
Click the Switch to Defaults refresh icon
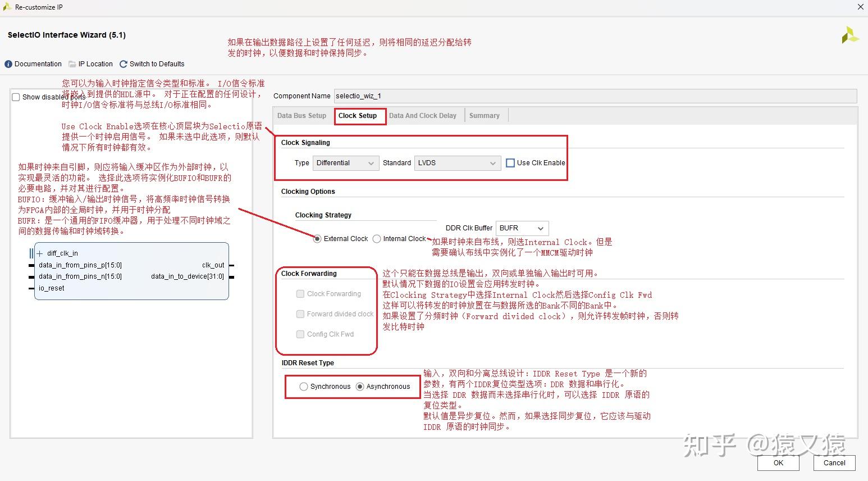(x=123, y=63)
